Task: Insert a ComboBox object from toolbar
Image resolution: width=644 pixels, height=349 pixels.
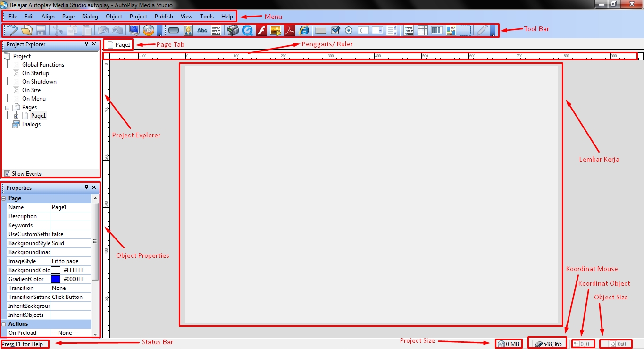Action: [377, 30]
